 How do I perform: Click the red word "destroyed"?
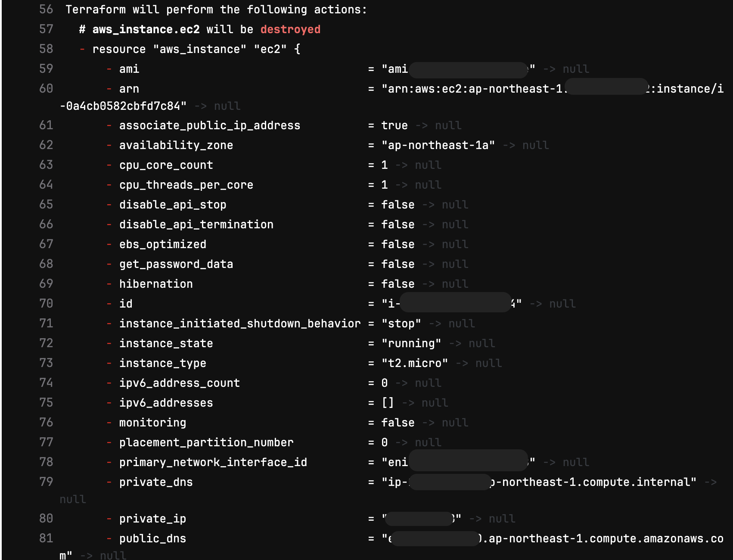tap(290, 29)
